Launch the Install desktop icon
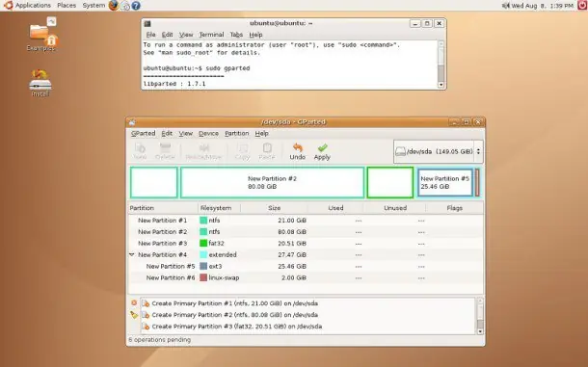 [x=40, y=83]
